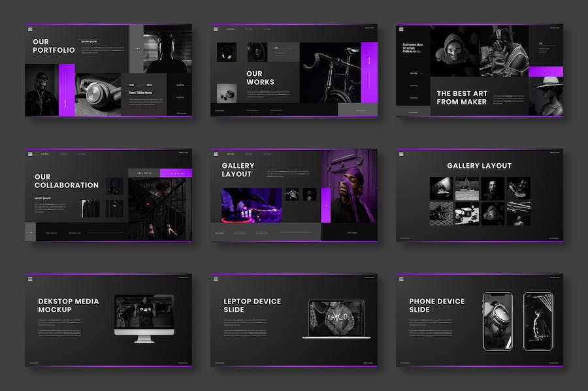The image size is (588, 391).
Task: Select the DJ mixer photo in Gallery Layout
Action: [251, 204]
